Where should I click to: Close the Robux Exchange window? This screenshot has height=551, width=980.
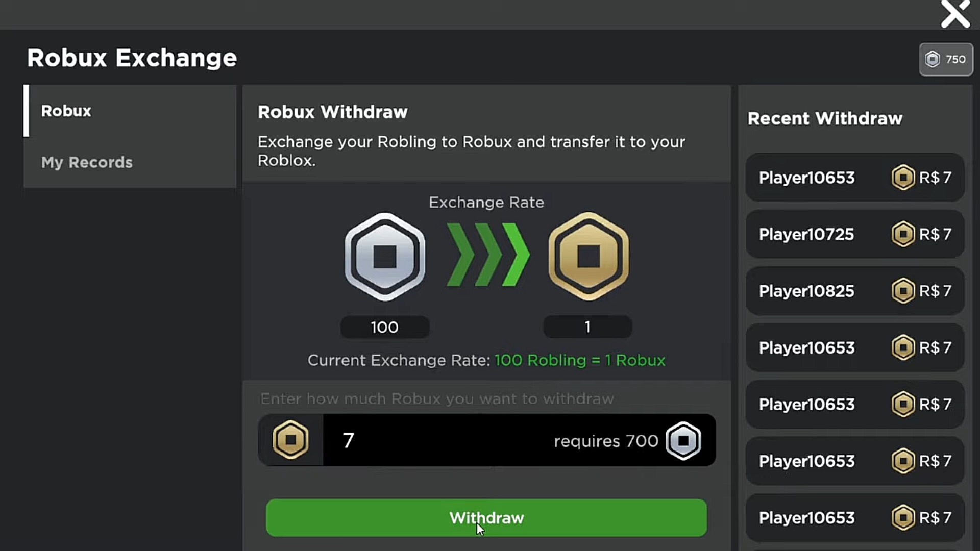tap(955, 14)
